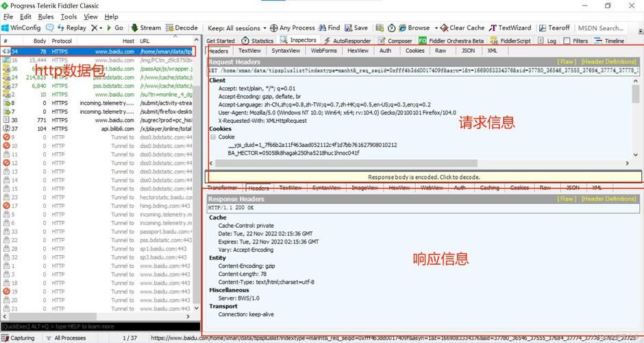Collapse the Cookie tree node

tap(213, 137)
